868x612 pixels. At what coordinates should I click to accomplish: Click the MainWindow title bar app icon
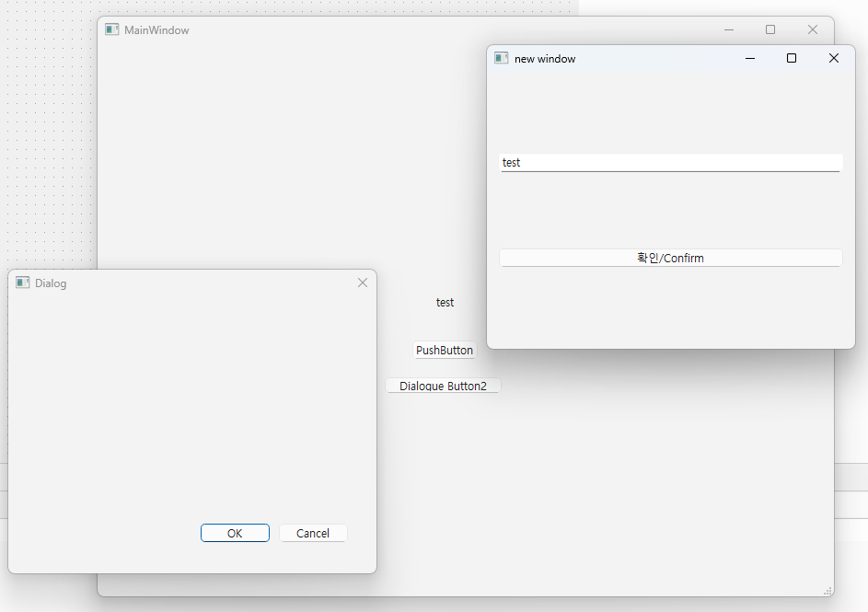112,29
